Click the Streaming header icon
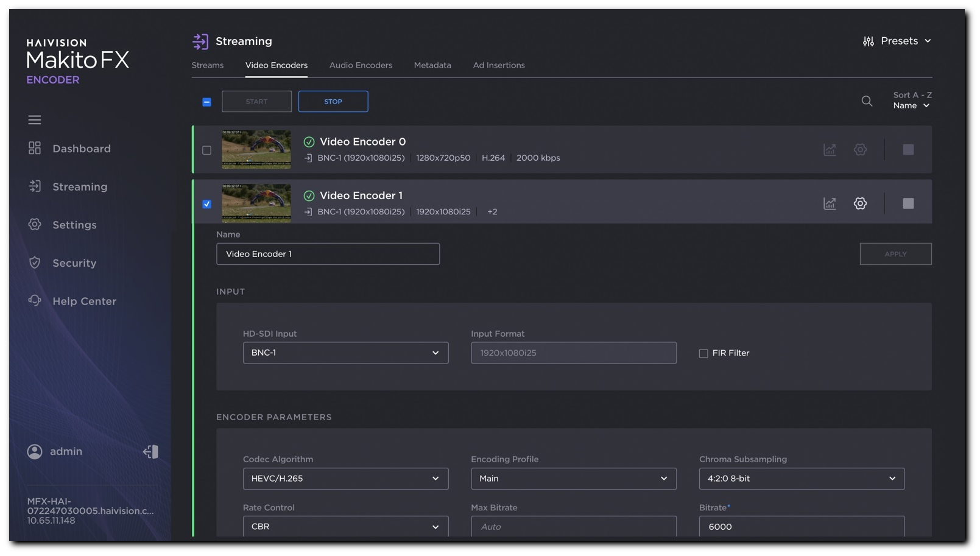 click(200, 41)
